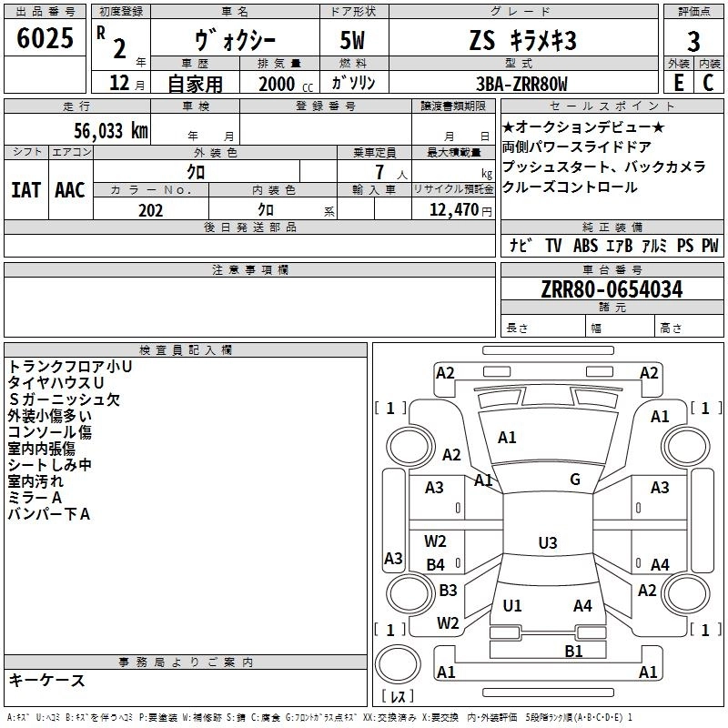The width and height of the screenshot is (728, 728).
Task: Click inspector note トランクフロア小U
Action: 70,367
